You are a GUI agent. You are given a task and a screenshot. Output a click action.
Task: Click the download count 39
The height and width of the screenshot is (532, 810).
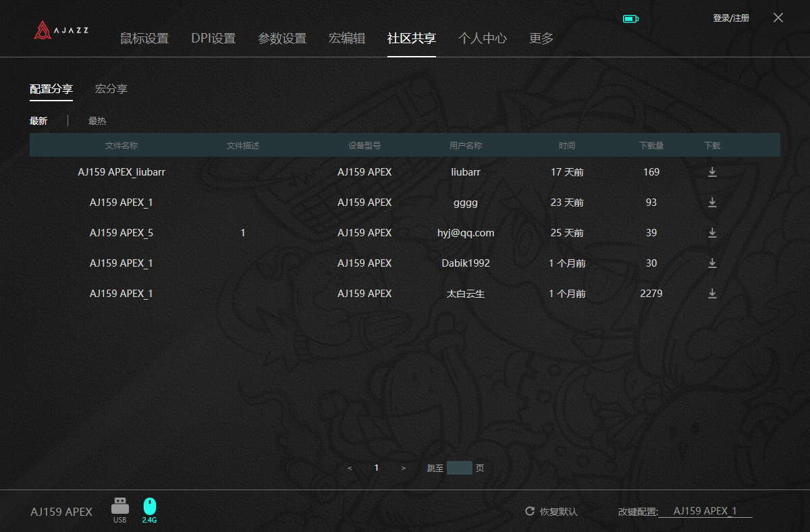pyautogui.click(x=651, y=233)
